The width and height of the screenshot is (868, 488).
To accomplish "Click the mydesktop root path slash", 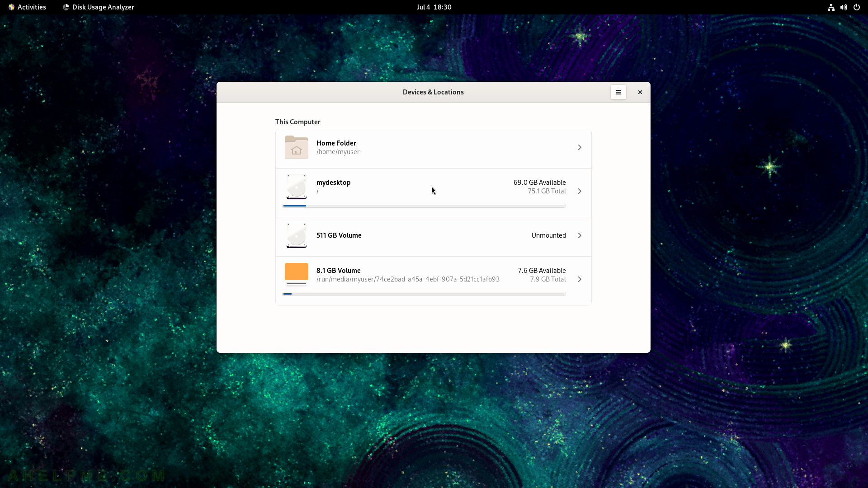I will [x=318, y=191].
